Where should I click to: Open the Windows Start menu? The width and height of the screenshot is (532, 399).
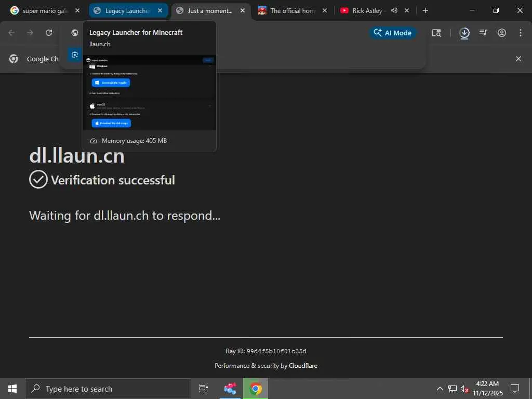[x=12, y=389]
